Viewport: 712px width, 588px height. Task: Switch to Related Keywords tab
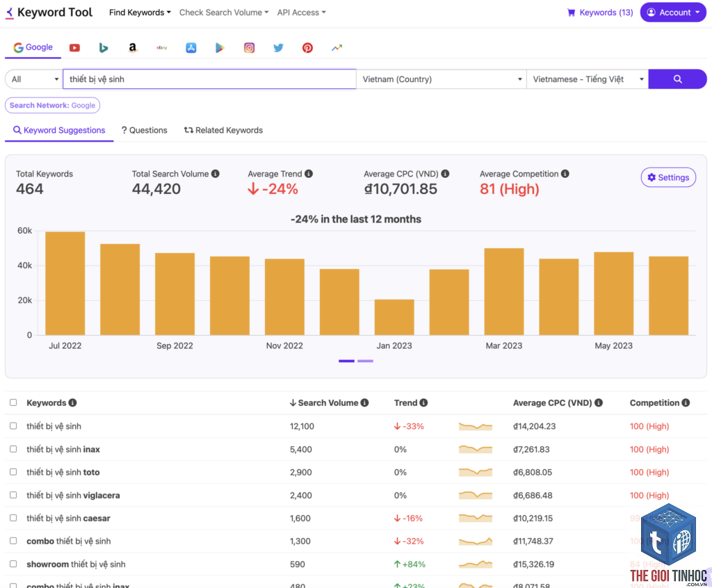click(223, 130)
